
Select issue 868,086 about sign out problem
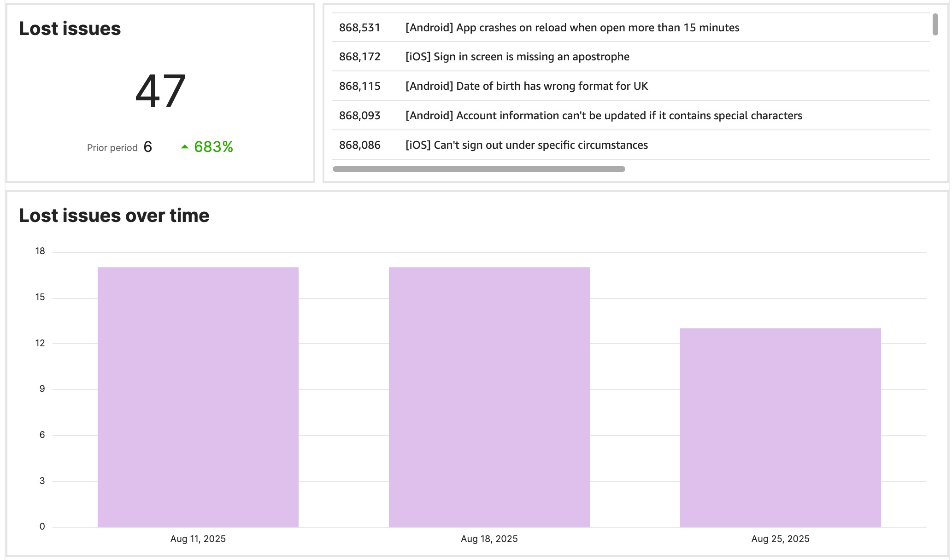(x=527, y=145)
